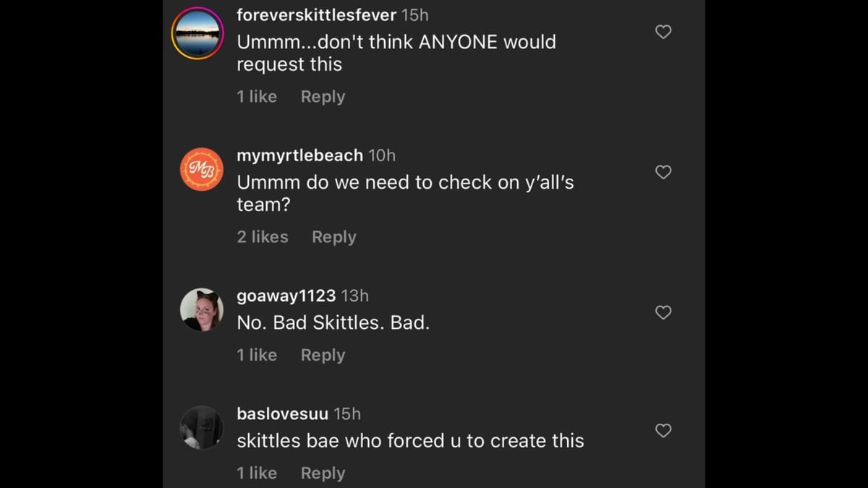The width and height of the screenshot is (868, 488).
Task: Click the 10h timestamp beside mymyrtlebeach
Action: [383, 154]
